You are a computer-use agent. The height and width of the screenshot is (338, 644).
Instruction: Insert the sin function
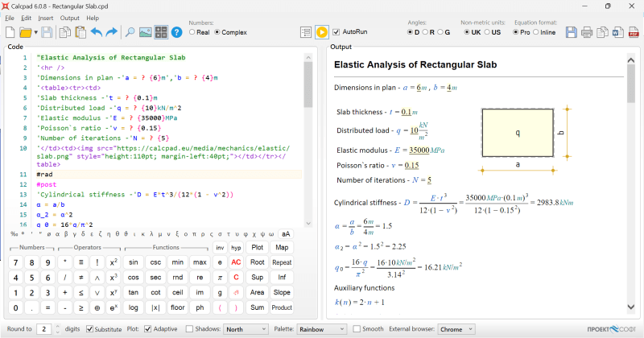click(x=133, y=262)
